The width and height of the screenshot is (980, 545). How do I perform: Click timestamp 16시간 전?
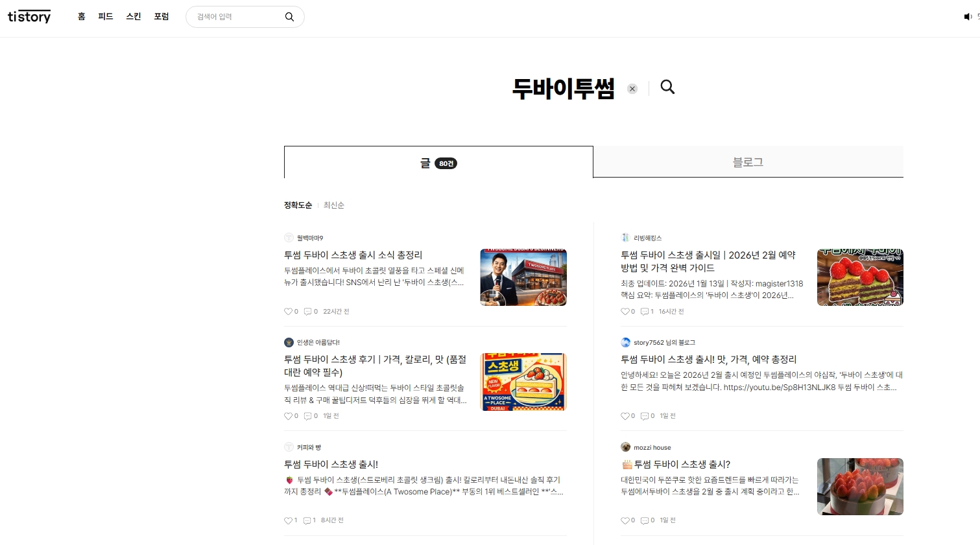click(671, 312)
